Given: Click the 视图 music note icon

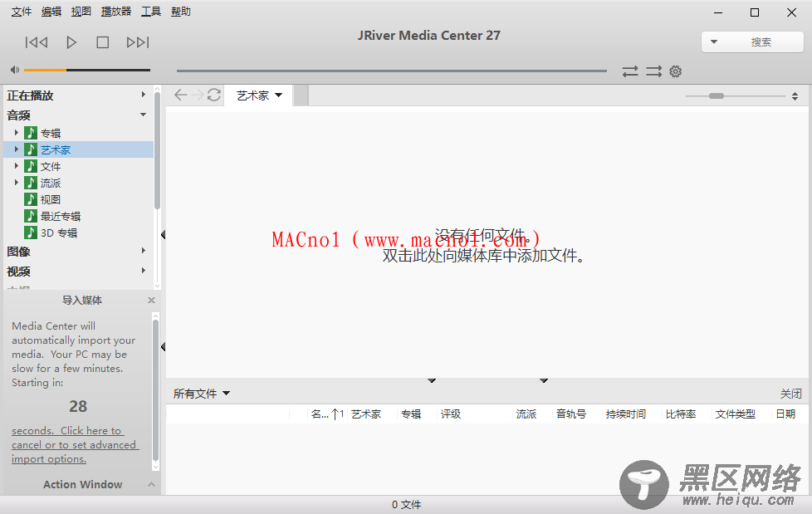Looking at the screenshot, I should click(x=31, y=199).
